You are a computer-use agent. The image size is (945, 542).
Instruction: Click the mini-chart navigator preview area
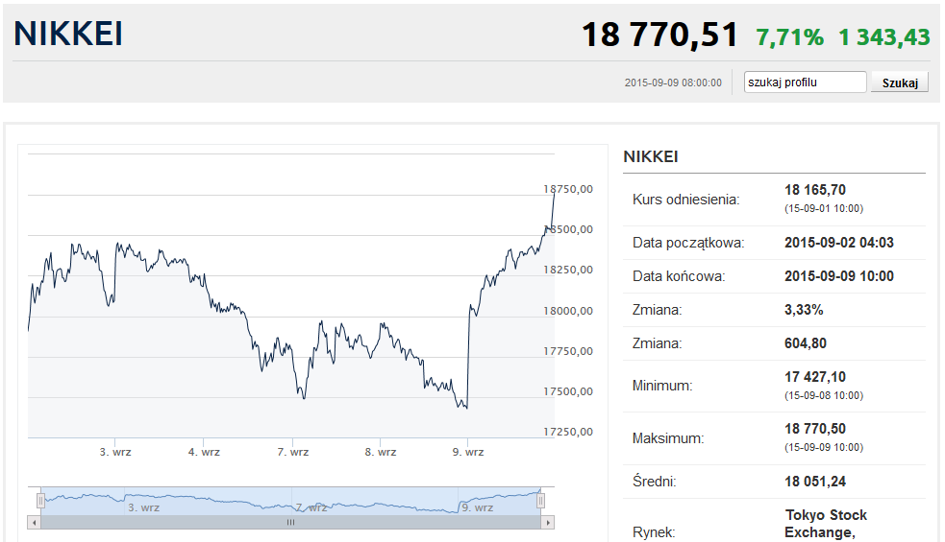(291, 500)
